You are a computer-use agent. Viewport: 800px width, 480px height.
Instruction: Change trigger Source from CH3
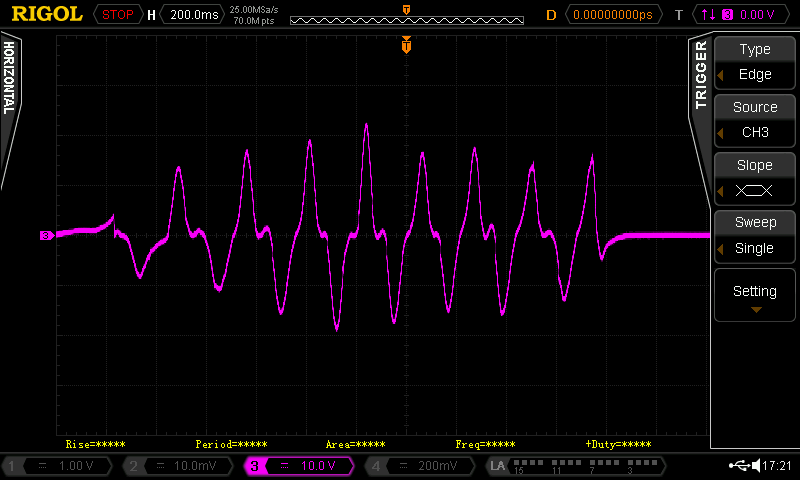(x=755, y=120)
